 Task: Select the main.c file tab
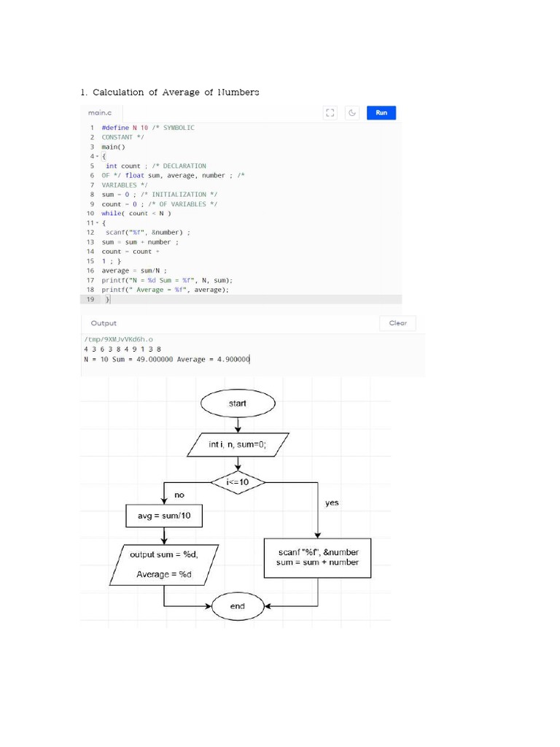click(x=100, y=113)
